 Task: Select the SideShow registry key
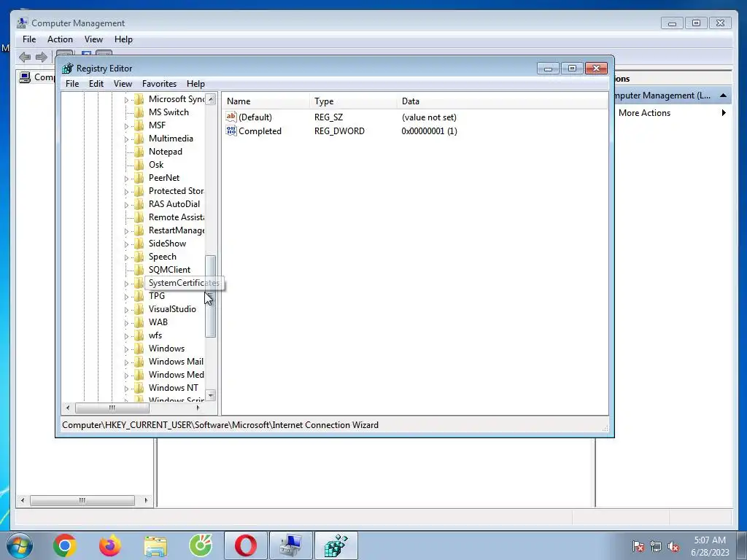click(x=167, y=244)
